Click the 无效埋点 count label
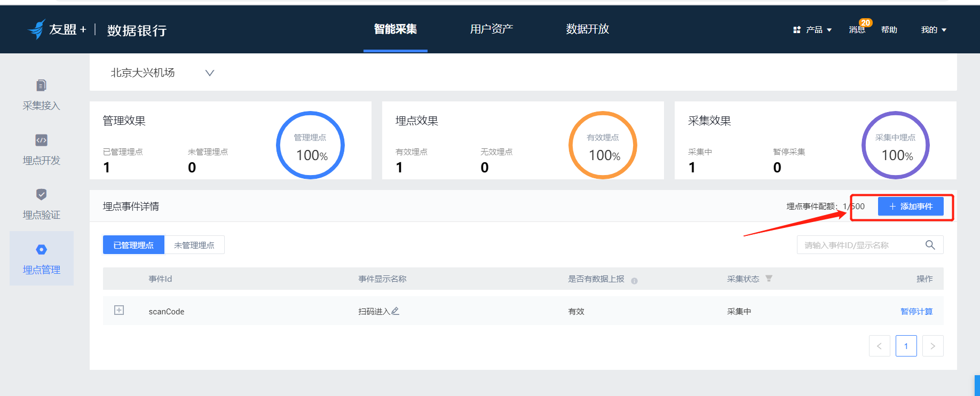The height and width of the screenshot is (396, 980). tap(496, 152)
